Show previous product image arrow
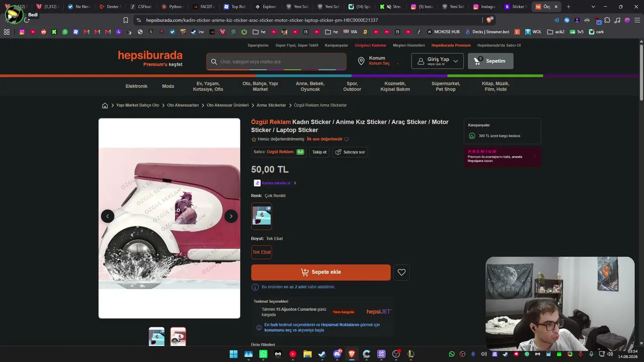Viewport: 644px width, 362px height. (108, 216)
